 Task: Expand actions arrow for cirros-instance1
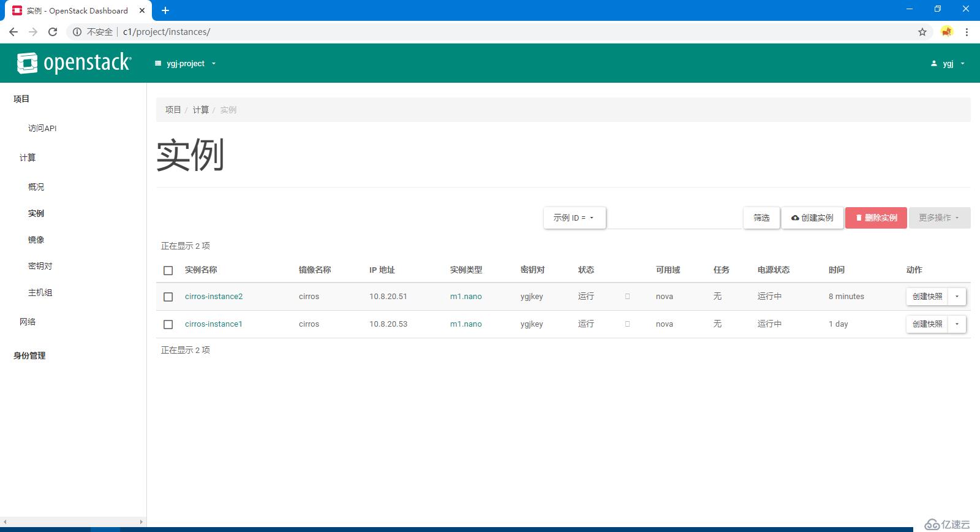[x=957, y=324]
